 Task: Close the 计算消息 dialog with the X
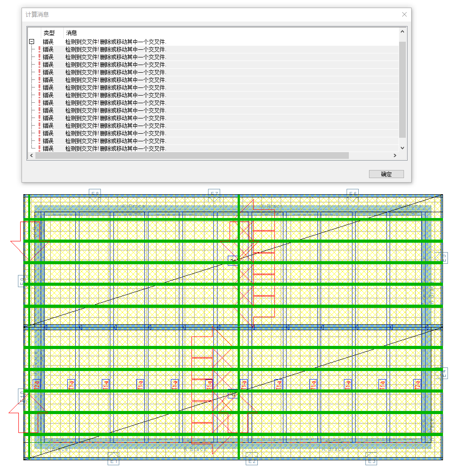click(x=404, y=14)
